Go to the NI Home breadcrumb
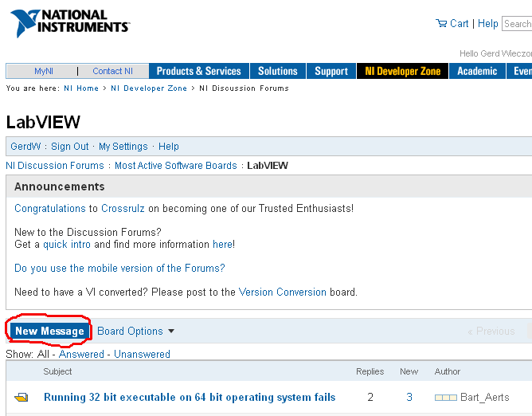This screenshot has height=416, width=532. tap(81, 88)
